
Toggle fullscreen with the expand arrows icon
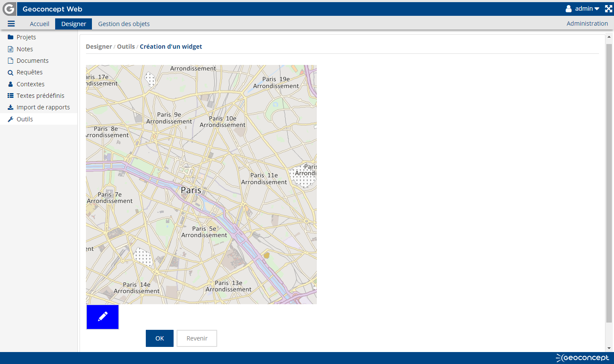point(608,9)
